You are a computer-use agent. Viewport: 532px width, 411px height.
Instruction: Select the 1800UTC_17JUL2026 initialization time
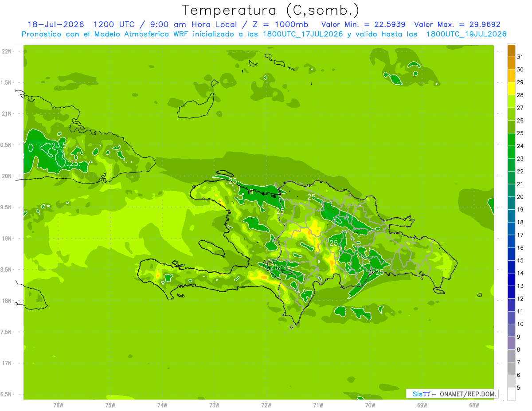click(302, 34)
